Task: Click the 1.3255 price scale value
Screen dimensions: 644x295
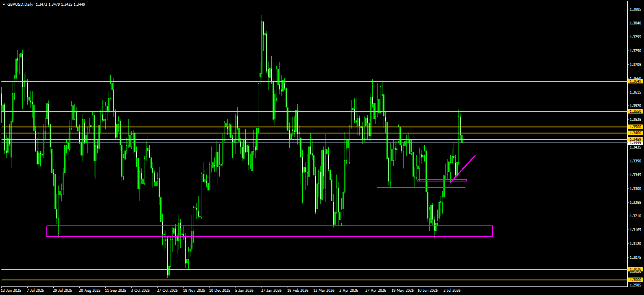Action: [635, 202]
